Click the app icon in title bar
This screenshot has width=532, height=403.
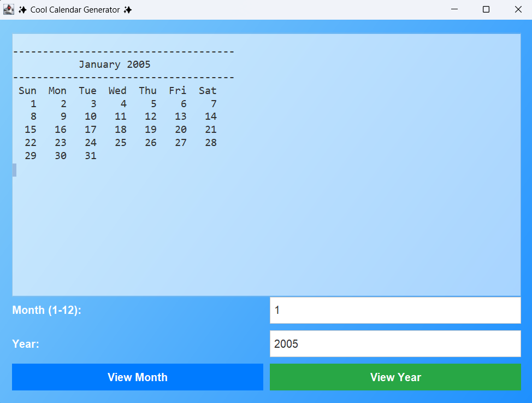pos(9,9)
